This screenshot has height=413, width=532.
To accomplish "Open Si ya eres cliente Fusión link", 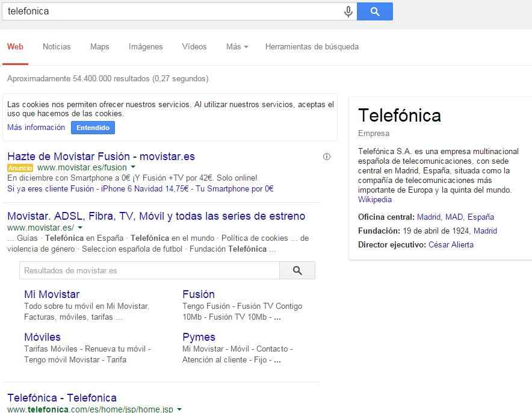I will pyautogui.click(x=51, y=188).
